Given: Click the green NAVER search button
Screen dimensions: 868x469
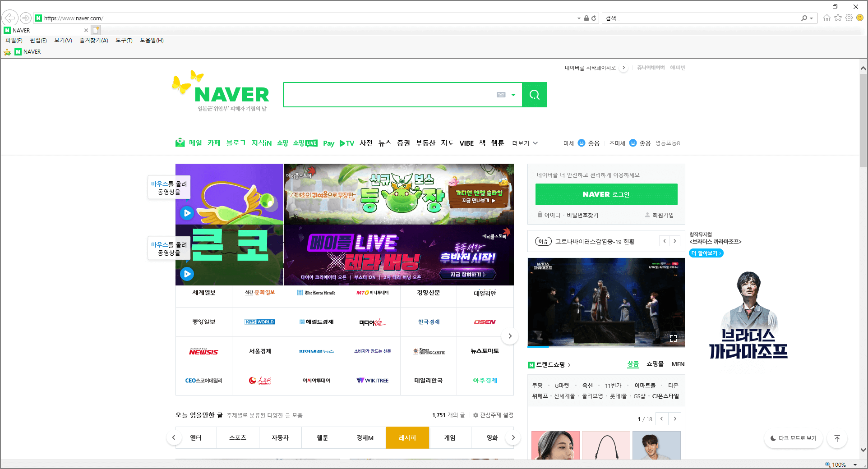Looking at the screenshot, I should [x=535, y=95].
